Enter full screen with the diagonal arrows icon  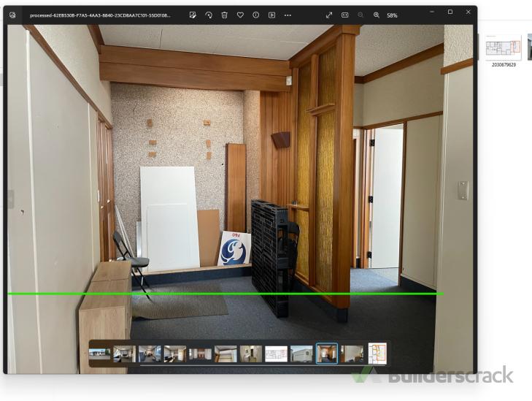pyautogui.click(x=329, y=15)
